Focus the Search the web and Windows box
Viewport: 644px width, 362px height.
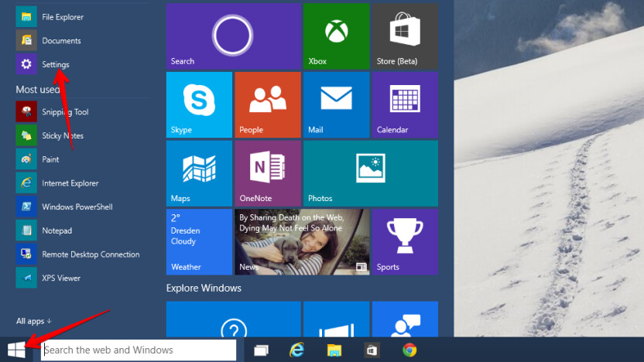pyautogui.click(x=139, y=350)
